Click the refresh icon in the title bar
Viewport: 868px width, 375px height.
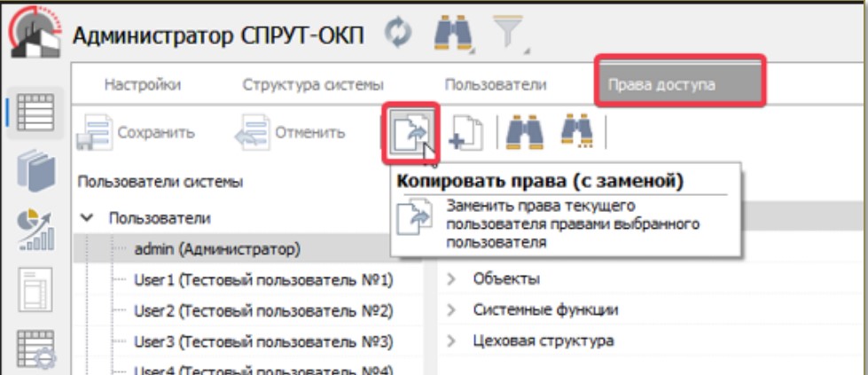tap(398, 35)
